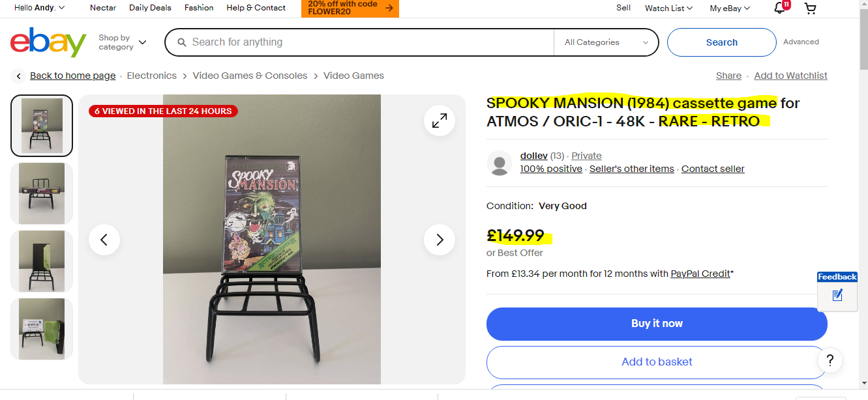Click the seller's profile avatar

click(x=500, y=163)
